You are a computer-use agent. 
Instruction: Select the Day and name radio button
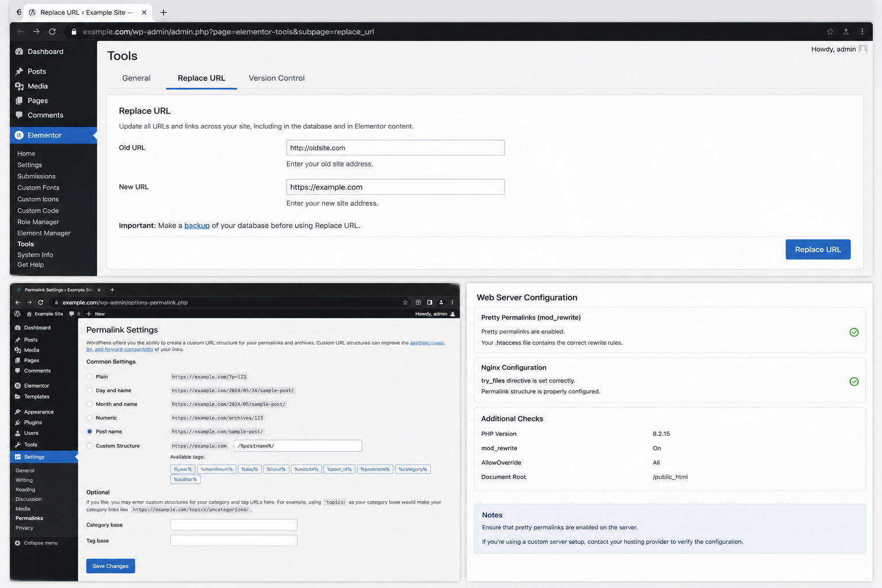90,390
